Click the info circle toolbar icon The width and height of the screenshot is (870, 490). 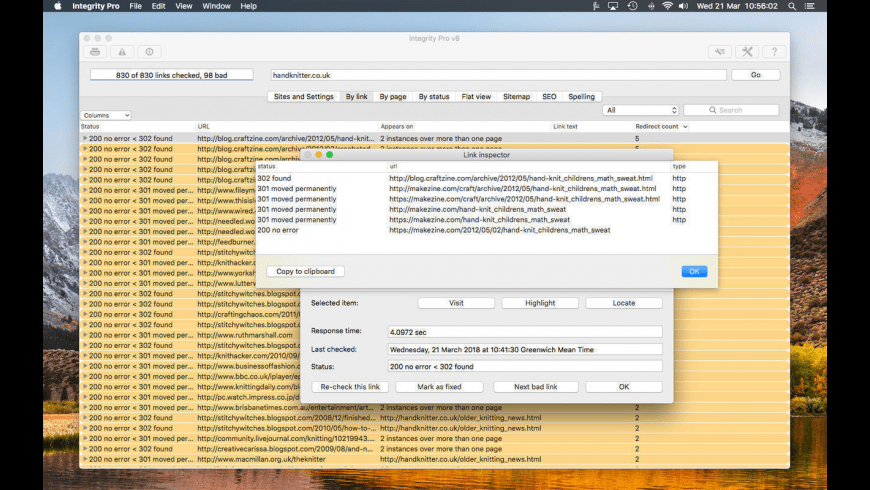[x=149, y=52]
